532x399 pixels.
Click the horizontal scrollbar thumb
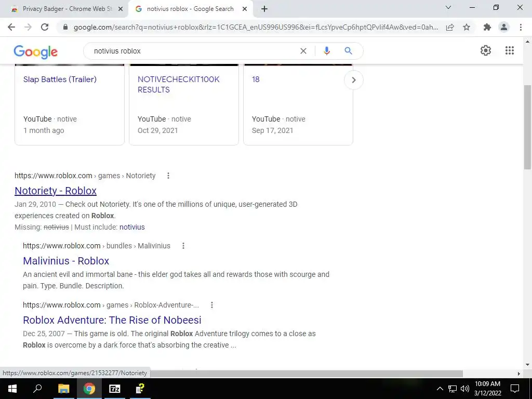pyautogui.click(x=307, y=374)
